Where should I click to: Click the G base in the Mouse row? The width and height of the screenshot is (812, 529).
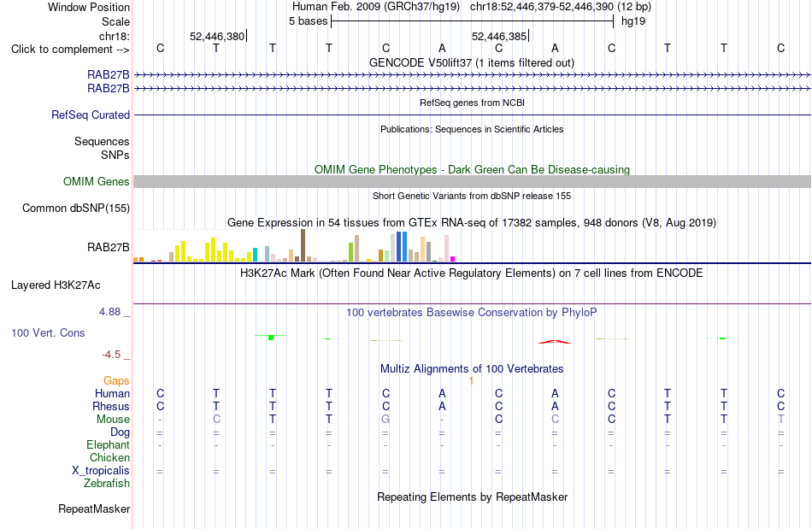pos(385,420)
